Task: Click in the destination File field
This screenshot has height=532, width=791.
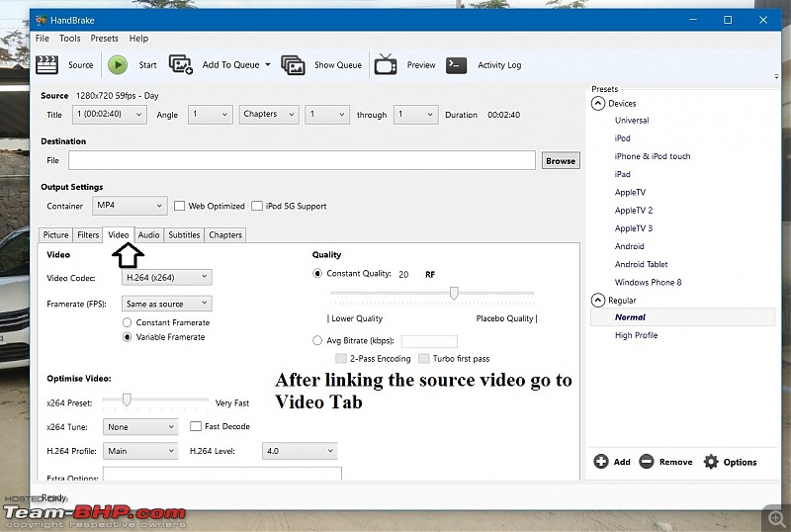Action: coord(302,160)
